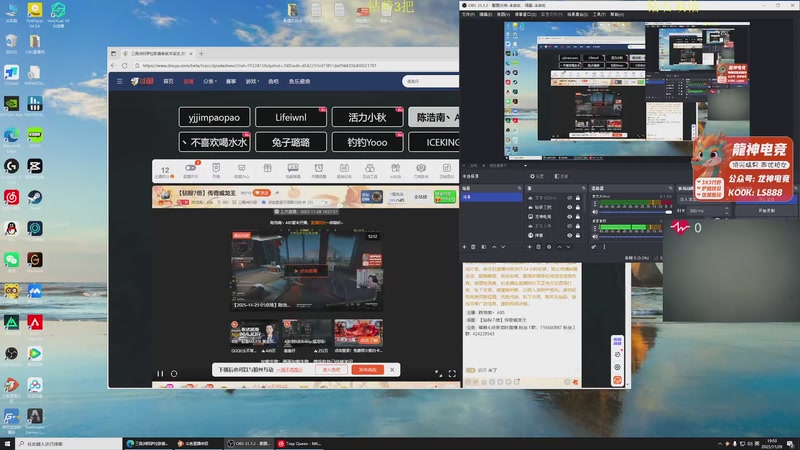Viewport: 800px width, 450px height.
Task: Pause the Douyu stream player
Action: 160,373
